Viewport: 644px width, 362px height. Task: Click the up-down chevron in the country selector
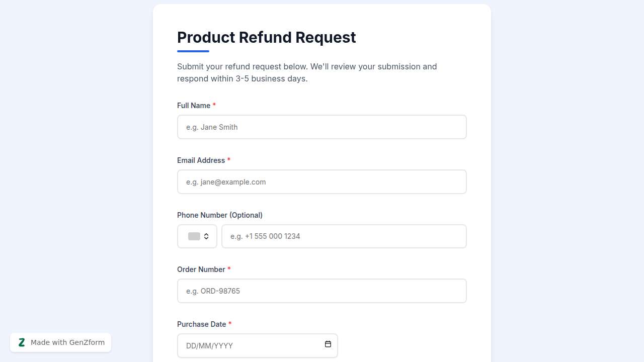point(206,236)
